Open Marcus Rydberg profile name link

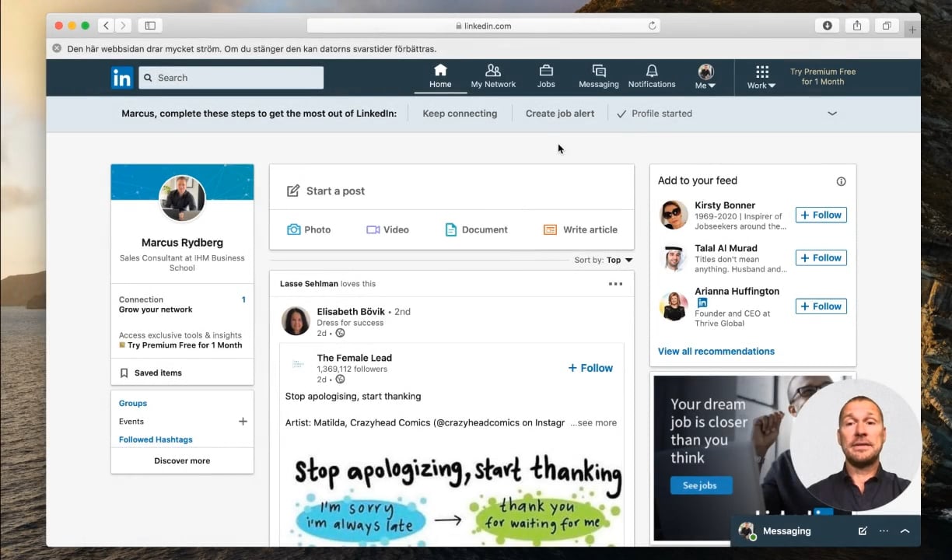(182, 243)
